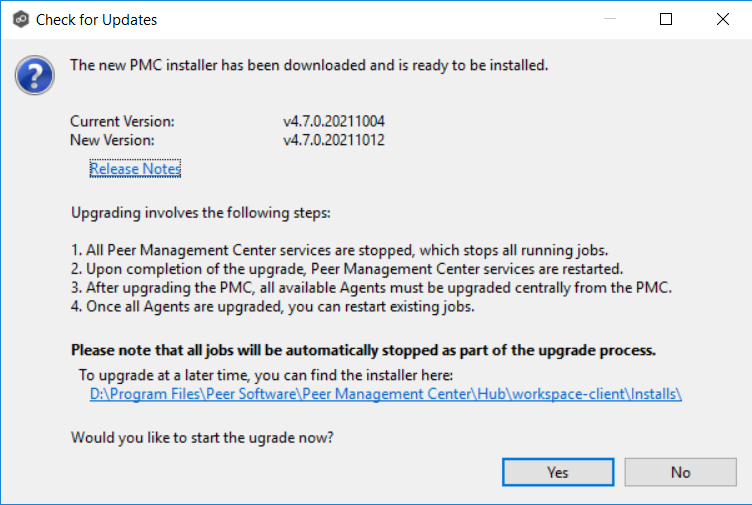Click the installer downloaded headline message

(x=309, y=65)
